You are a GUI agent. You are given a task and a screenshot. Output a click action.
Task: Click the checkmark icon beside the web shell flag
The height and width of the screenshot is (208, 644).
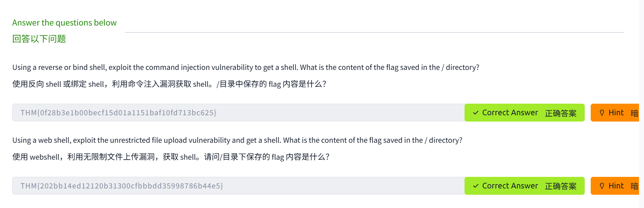click(476, 186)
